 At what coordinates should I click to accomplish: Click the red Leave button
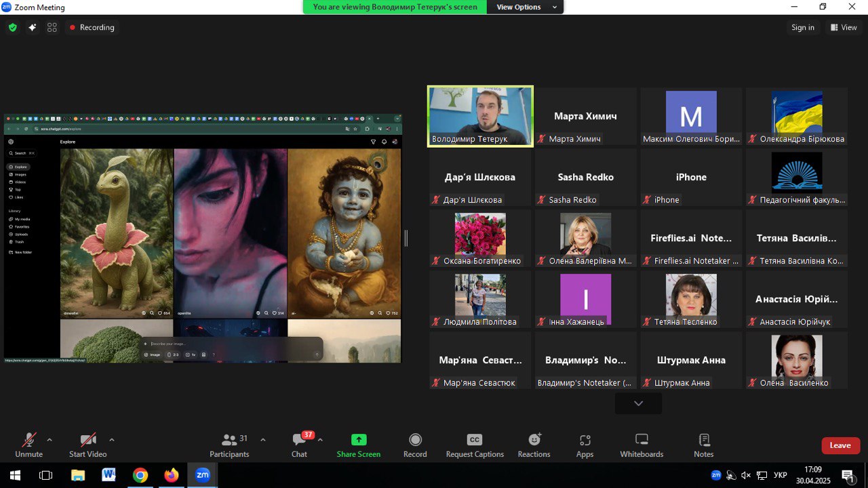841,445
